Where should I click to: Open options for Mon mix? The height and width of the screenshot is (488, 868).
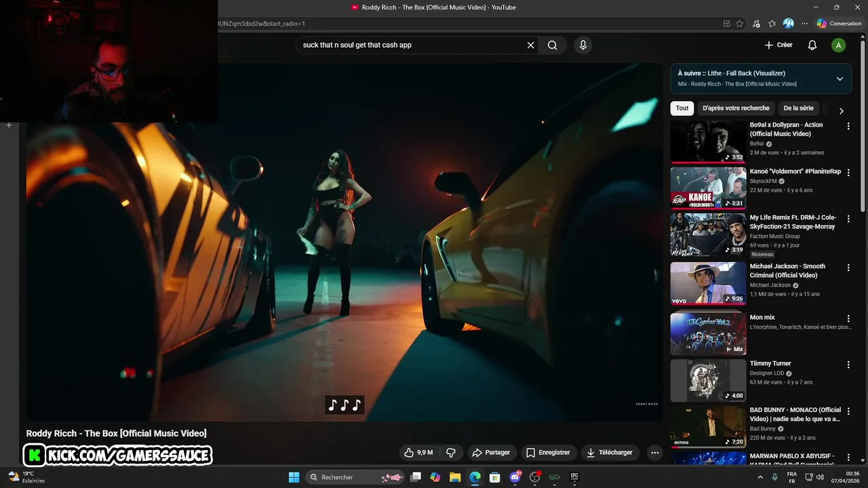(x=848, y=319)
